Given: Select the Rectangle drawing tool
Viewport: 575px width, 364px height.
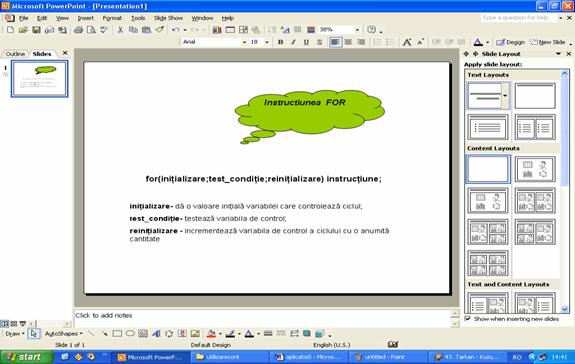Looking at the screenshot, I should pos(117,334).
